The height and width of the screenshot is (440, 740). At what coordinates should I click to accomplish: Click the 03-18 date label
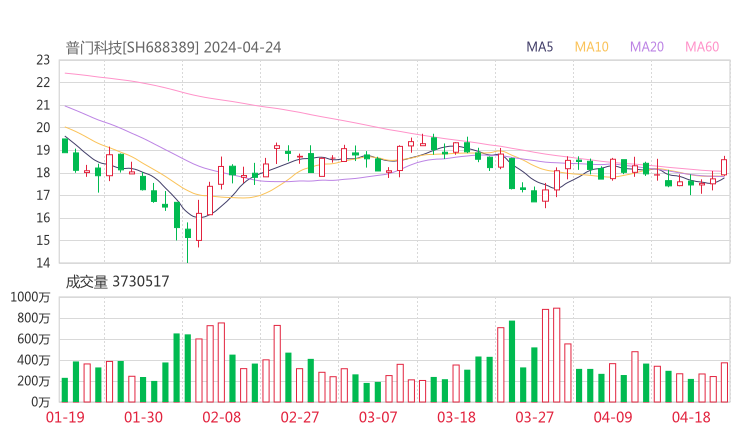click(456, 417)
